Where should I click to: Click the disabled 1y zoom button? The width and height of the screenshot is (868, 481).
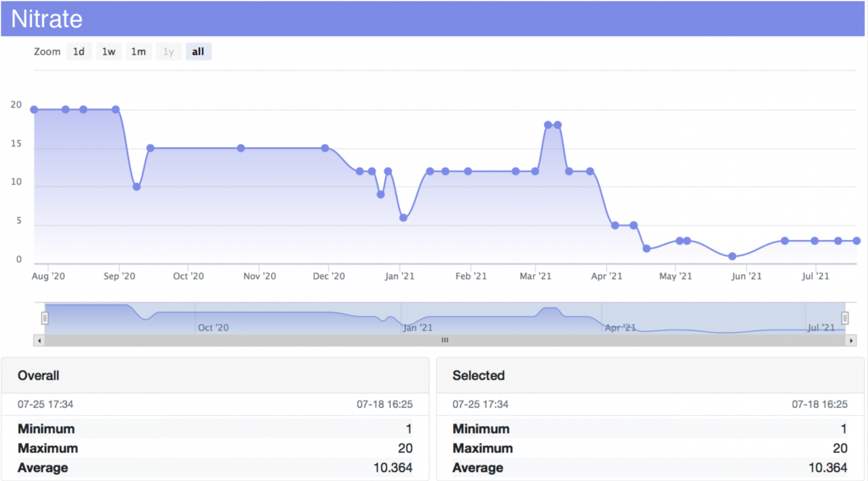pyautogui.click(x=168, y=51)
